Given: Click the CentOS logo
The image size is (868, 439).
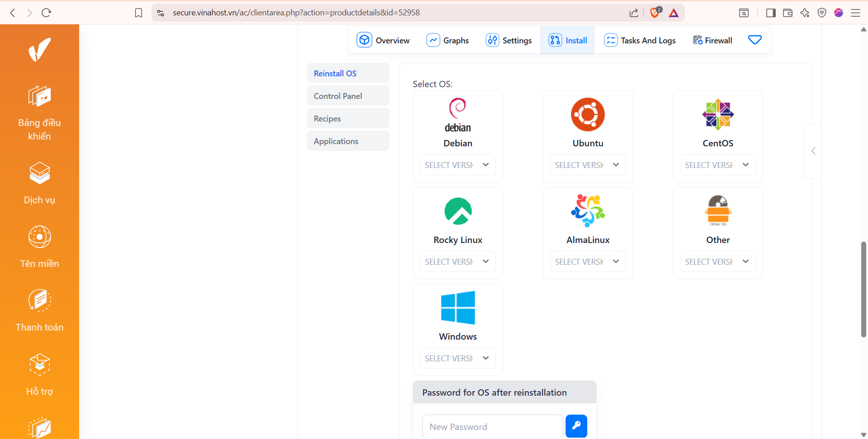Looking at the screenshot, I should pyautogui.click(x=718, y=115).
